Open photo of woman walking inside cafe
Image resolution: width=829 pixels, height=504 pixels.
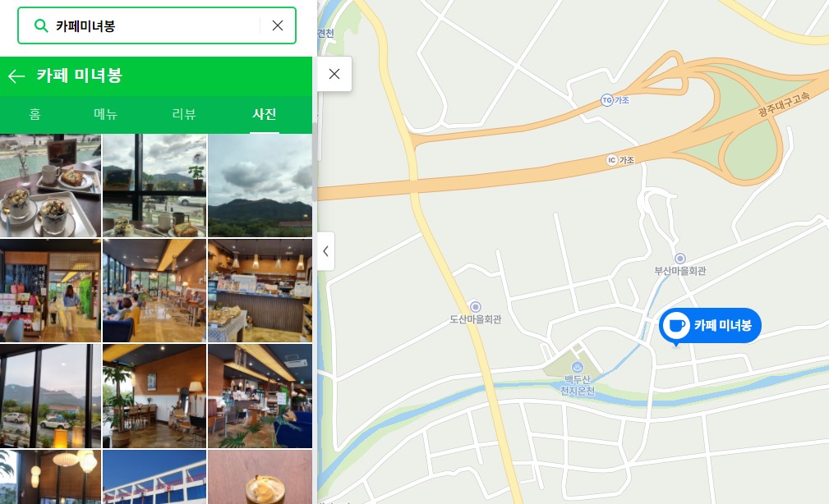[50, 291]
